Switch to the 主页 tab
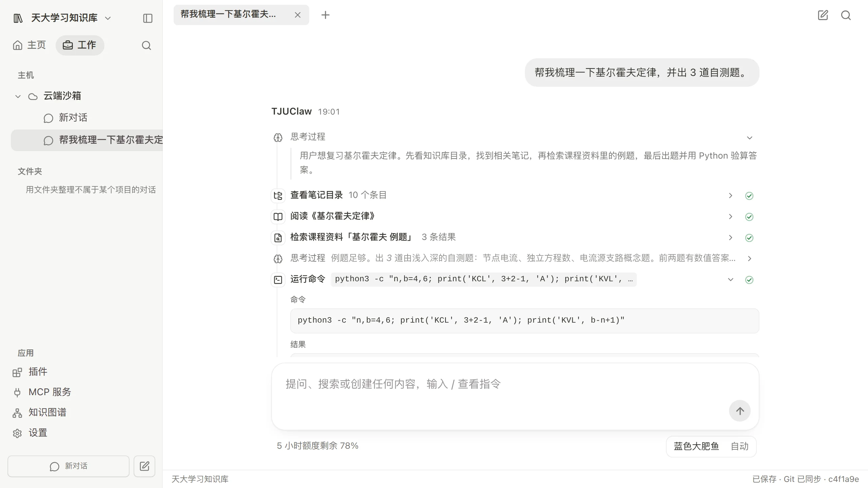 pyautogui.click(x=29, y=45)
